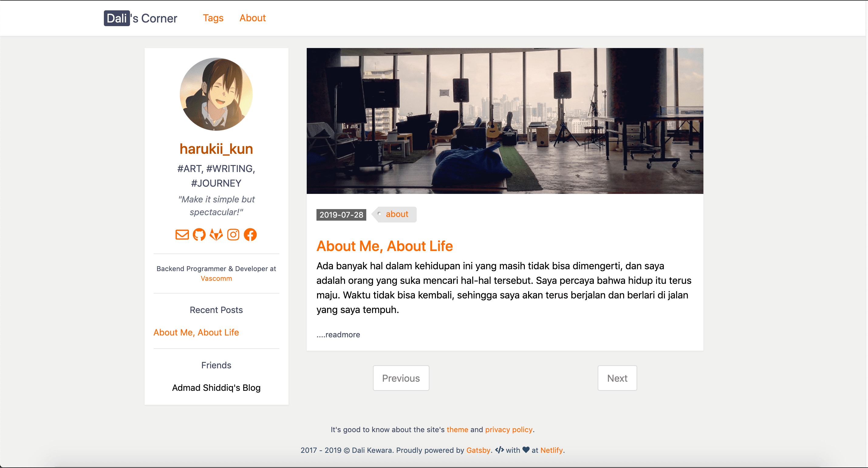The width and height of the screenshot is (868, 468).
Task: Click the Dali's Corner site logo
Action: (140, 18)
